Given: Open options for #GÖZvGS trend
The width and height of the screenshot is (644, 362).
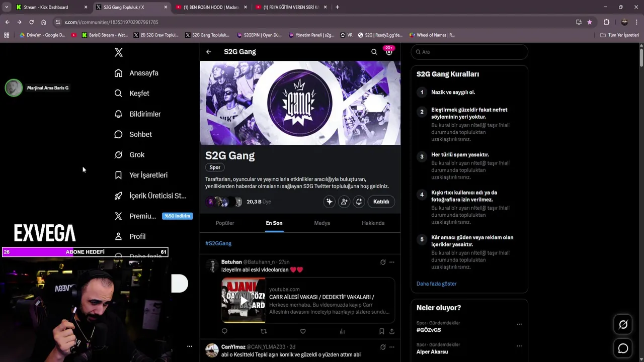Looking at the screenshot, I should (519, 324).
